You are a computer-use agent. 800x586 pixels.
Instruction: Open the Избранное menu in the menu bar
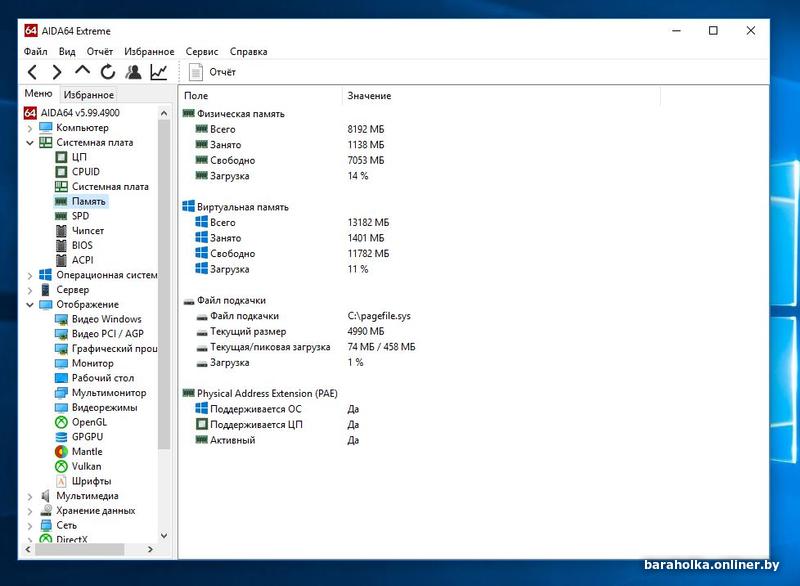(x=149, y=52)
